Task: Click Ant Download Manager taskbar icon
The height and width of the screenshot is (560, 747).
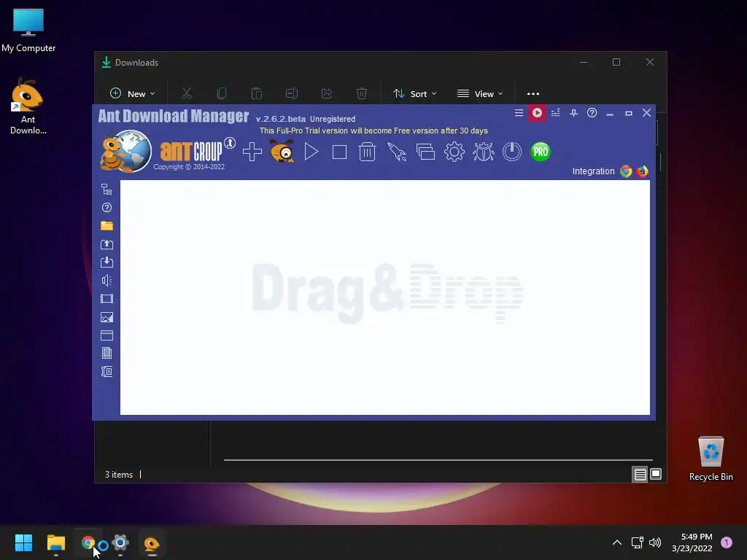Action: coord(152,542)
